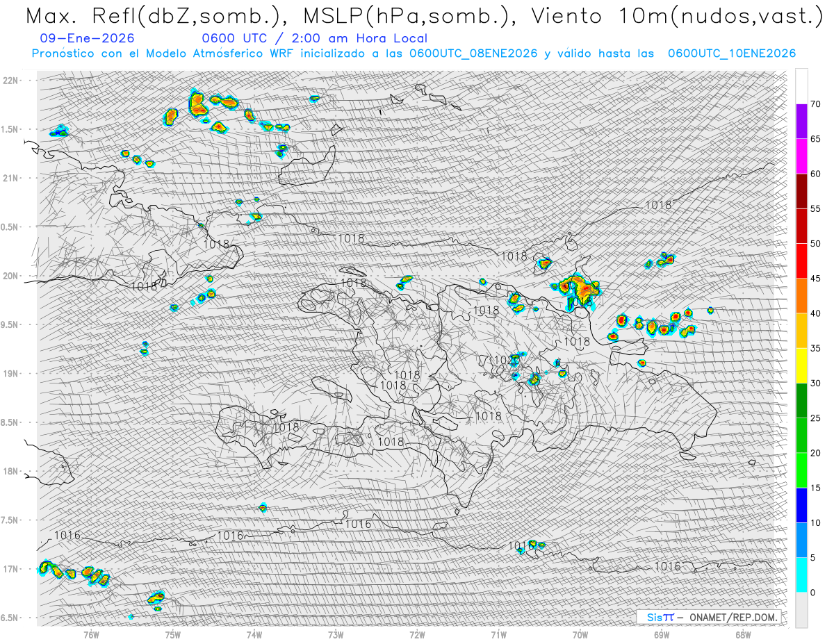This screenshot has height=644, width=834.
Task: Click the '68W' longitude axis label
Action: coord(743,635)
